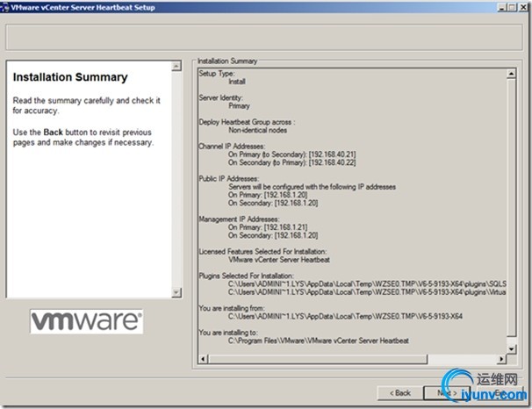Select line with channel IP 192.168.40.21

292,154
